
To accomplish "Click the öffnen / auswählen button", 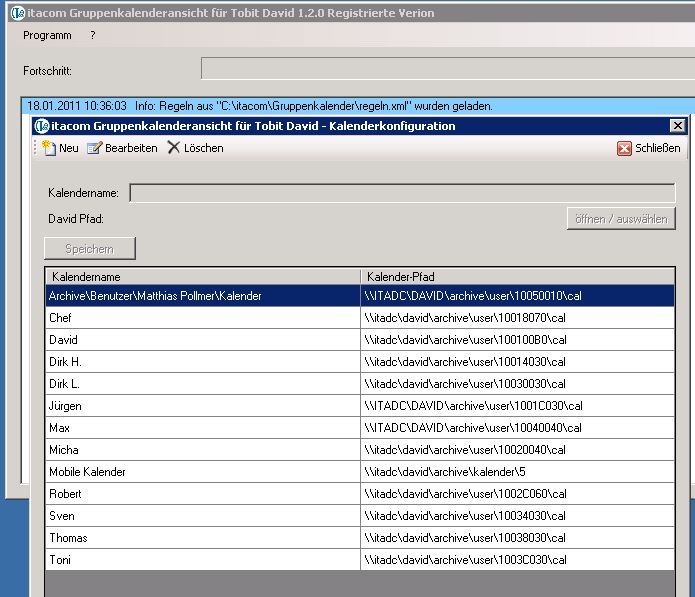I will (621, 219).
